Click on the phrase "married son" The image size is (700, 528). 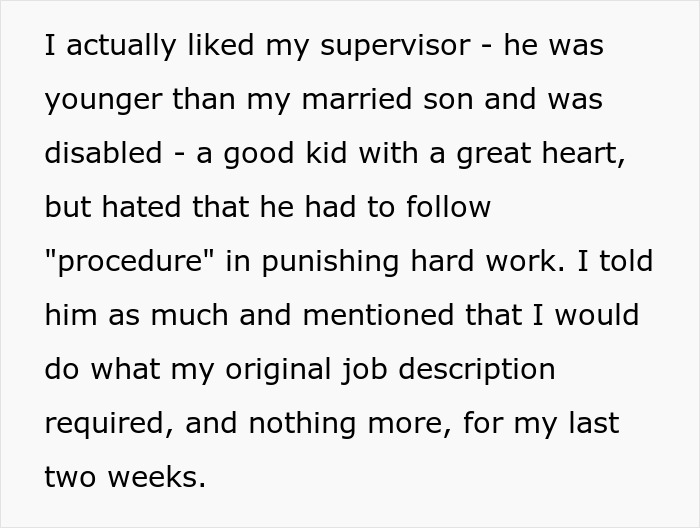click(387, 99)
